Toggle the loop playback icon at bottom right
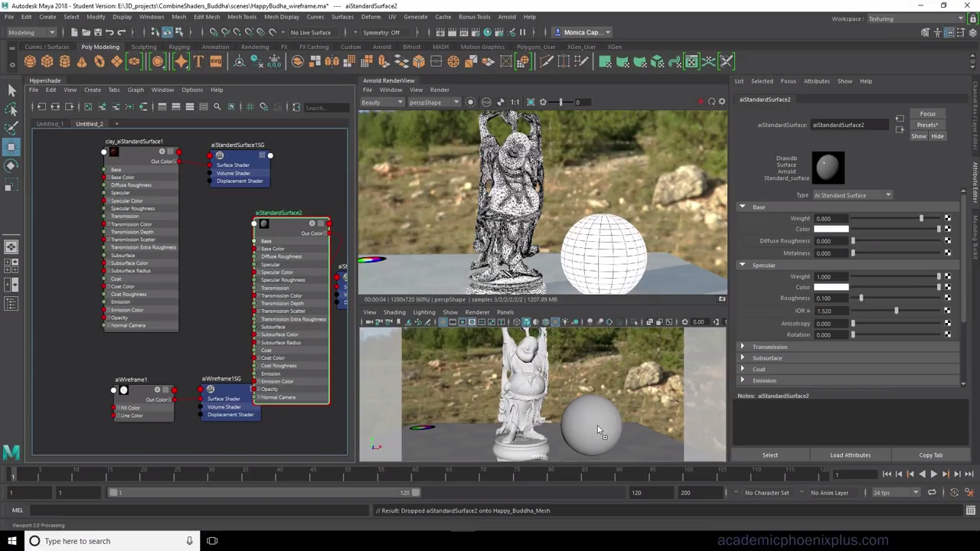 click(932, 493)
